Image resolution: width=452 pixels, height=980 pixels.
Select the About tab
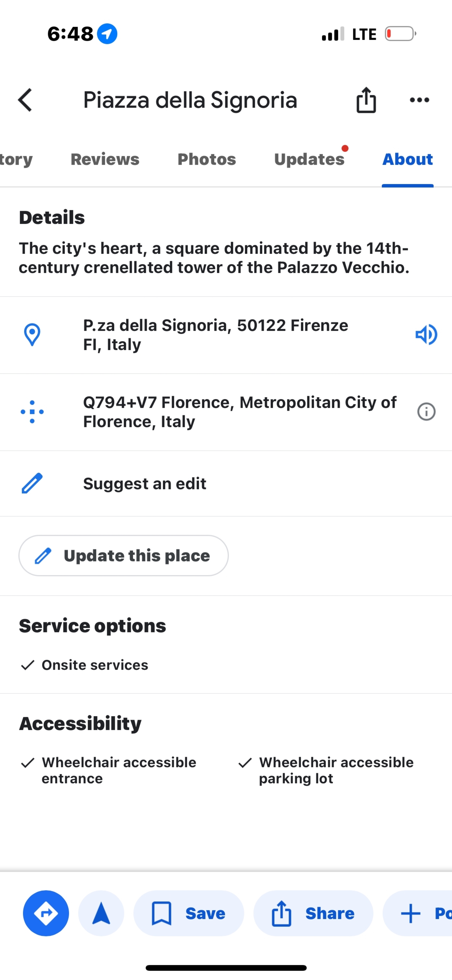(407, 159)
